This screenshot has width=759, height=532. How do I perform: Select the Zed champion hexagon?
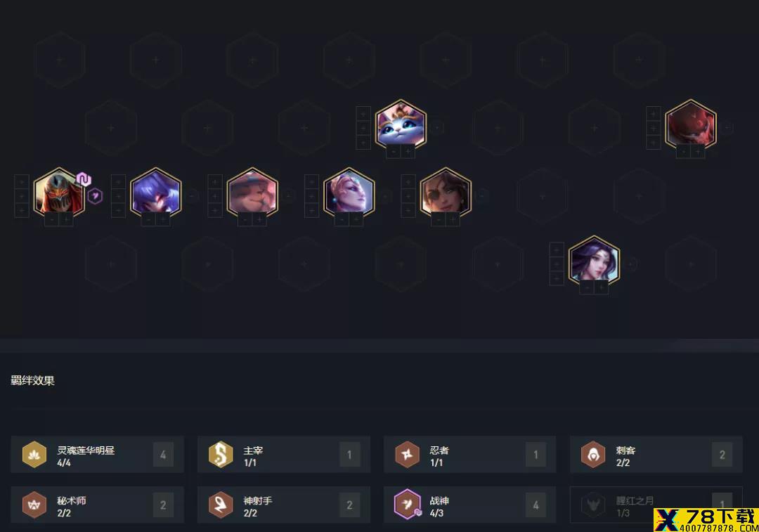[59, 193]
